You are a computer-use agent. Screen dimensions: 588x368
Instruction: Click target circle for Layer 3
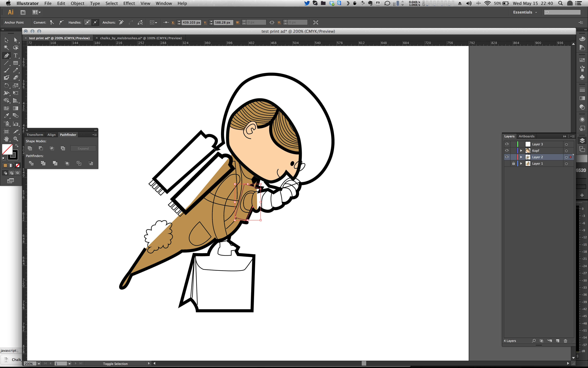[x=566, y=144]
